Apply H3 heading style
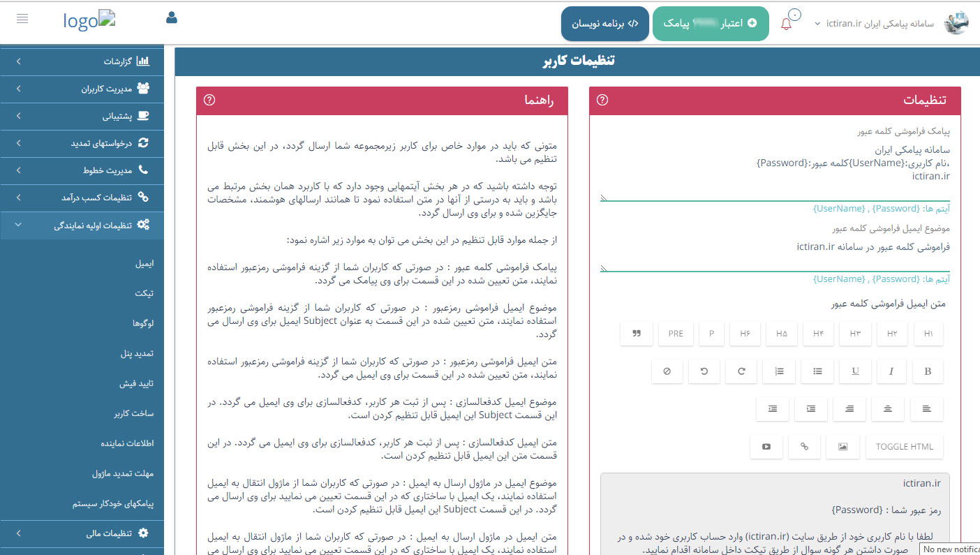This screenshot has width=980, height=555. tap(856, 334)
